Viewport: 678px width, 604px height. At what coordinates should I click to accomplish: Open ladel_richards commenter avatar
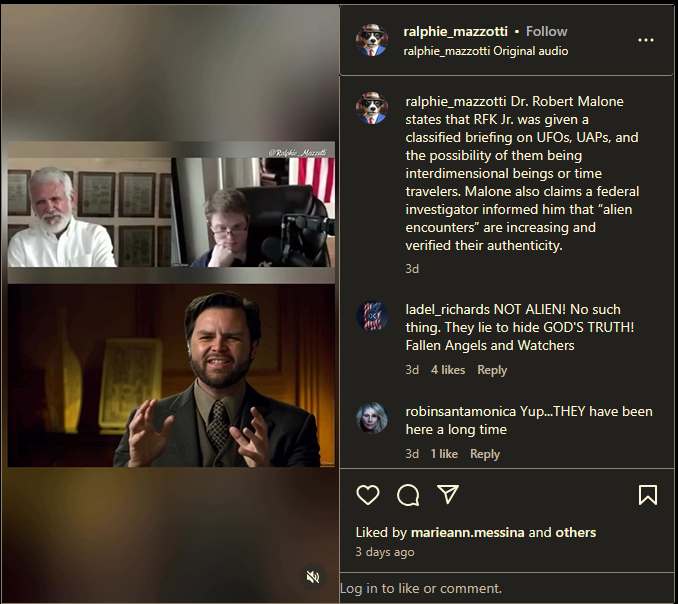(371, 316)
